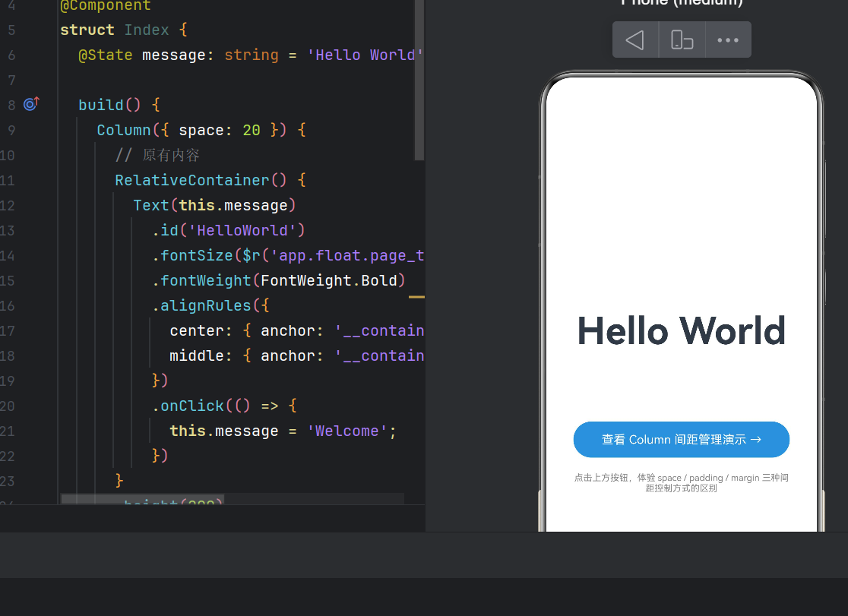Viewport: 848px width, 616px height.
Task: Click the Hello World text in preview
Action: point(682,331)
